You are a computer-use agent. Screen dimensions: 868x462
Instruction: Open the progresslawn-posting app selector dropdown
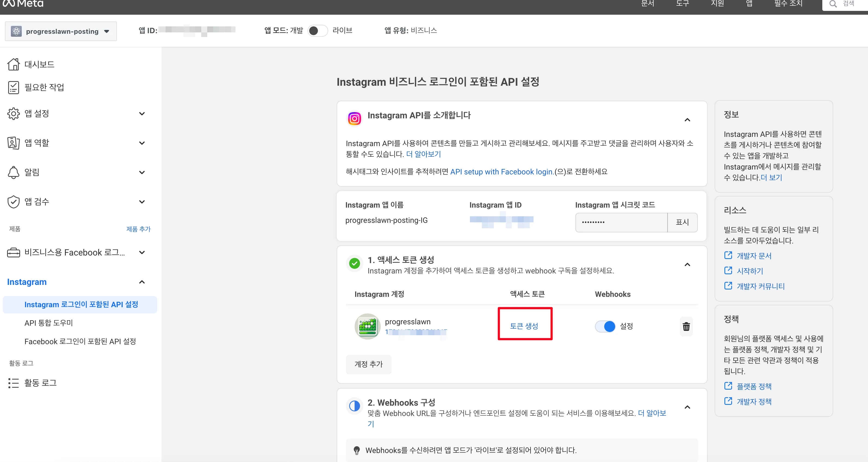[61, 31]
